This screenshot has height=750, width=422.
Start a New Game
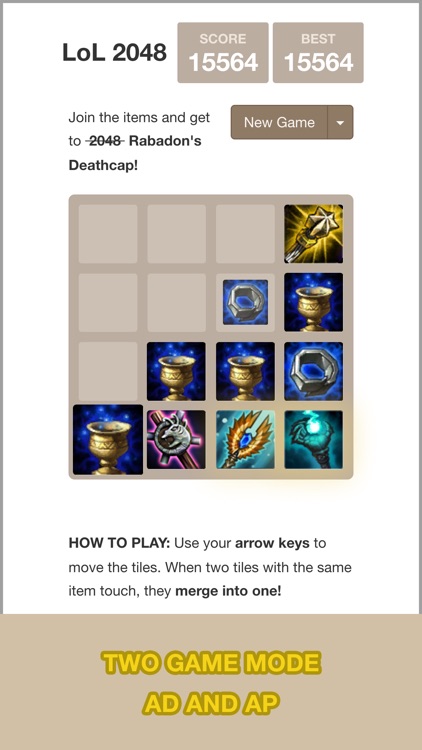(279, 122)
